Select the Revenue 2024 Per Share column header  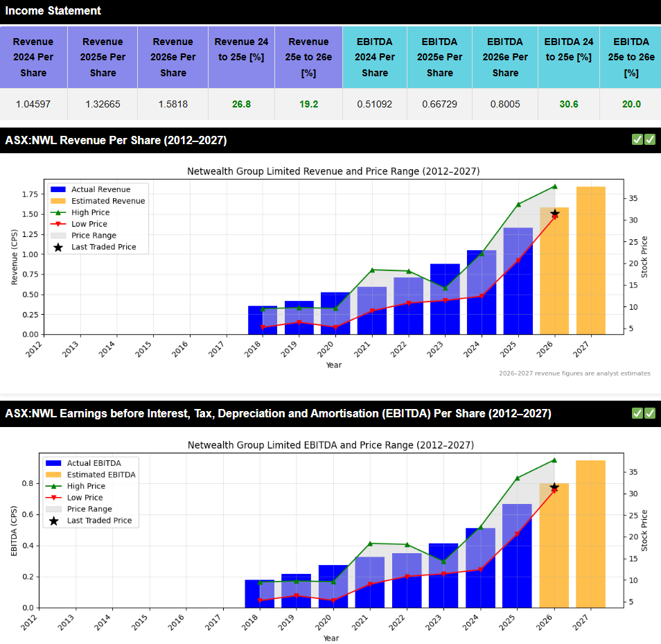pyautogui.click(x=33, y=57)
